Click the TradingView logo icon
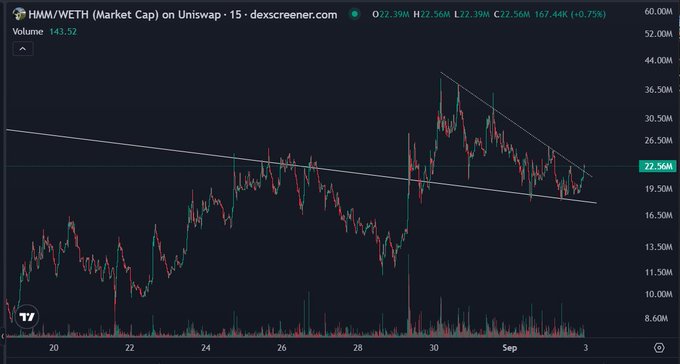 point(27,318)
